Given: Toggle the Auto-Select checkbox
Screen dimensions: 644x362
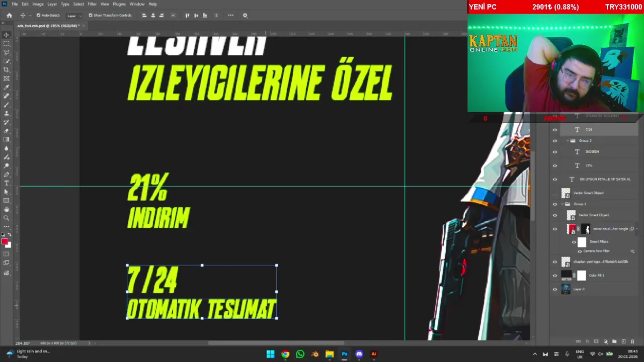Looking at the screenshot, I should click(38, 16).
